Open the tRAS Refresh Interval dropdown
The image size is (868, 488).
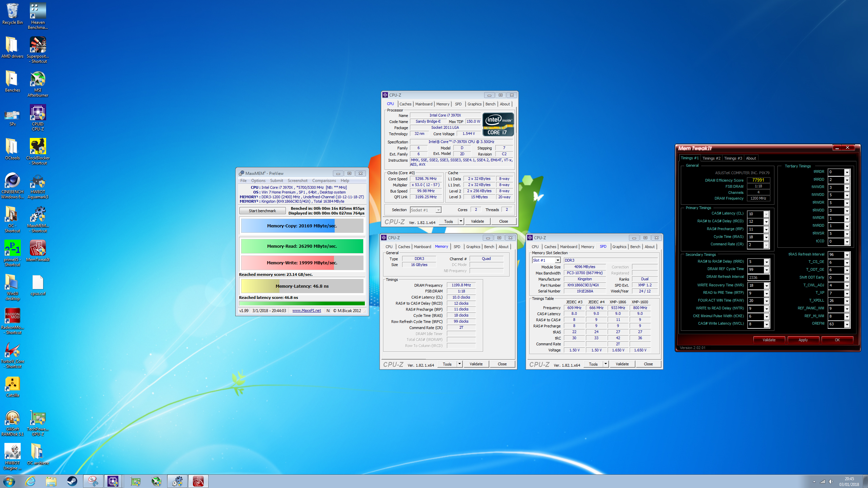click(847, 255)
